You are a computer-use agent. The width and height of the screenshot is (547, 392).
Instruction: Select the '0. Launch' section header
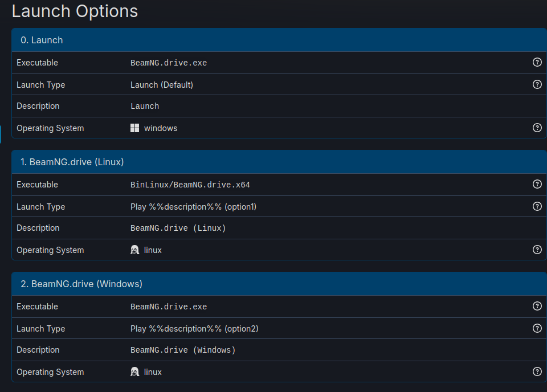pos(279,40)
